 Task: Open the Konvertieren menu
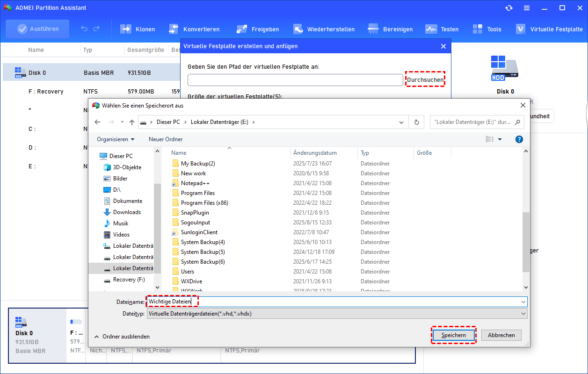(194, 29)
